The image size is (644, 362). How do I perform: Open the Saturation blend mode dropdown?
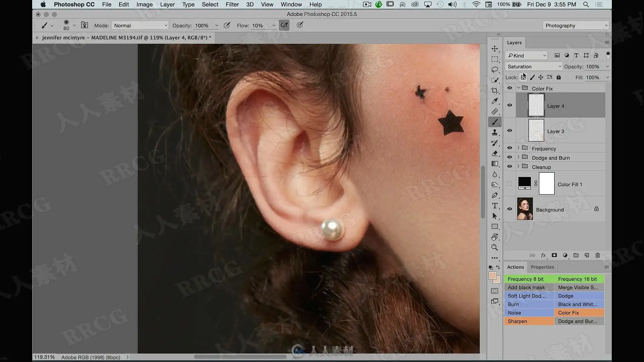coord(533,67)
